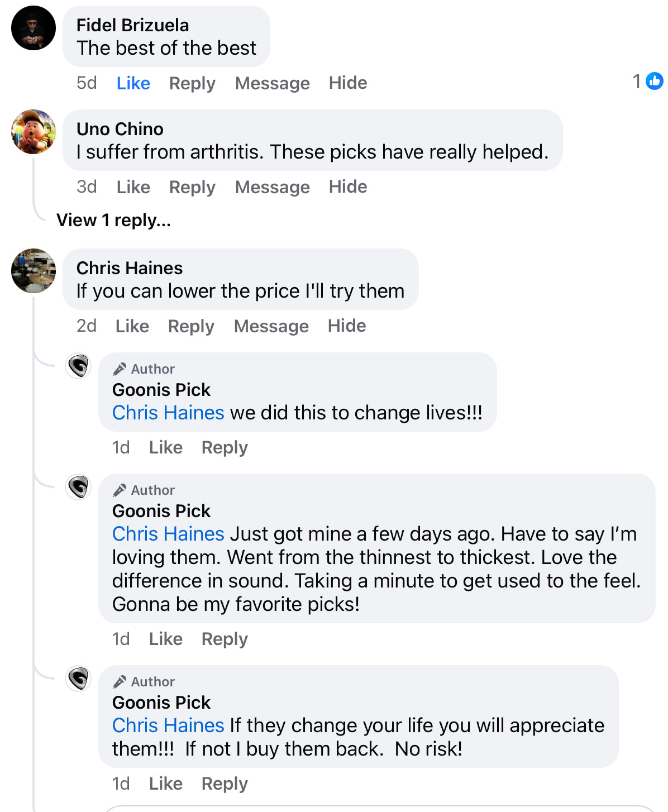Open Chris Haines mention in 'change lives' reply
The height and width of the screenshot is (812, 668).
(168, 413)
